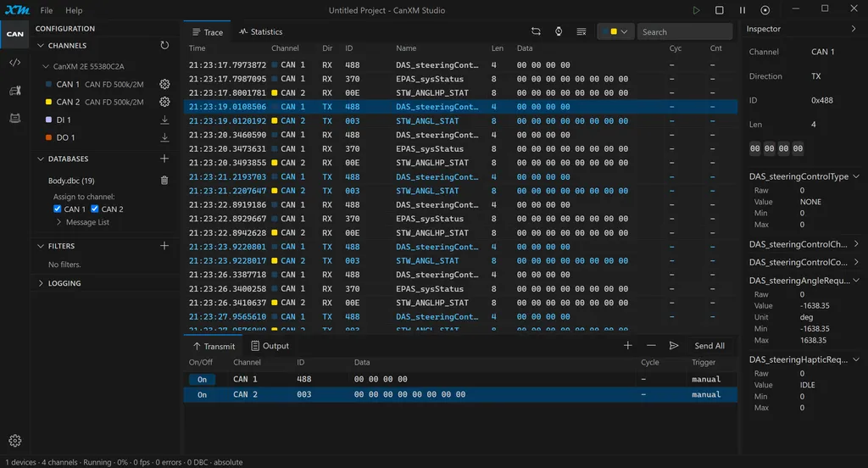The height and width of the screenshot is (468, 868).
Task: Add a new filter
Action: tap(164, 246)
